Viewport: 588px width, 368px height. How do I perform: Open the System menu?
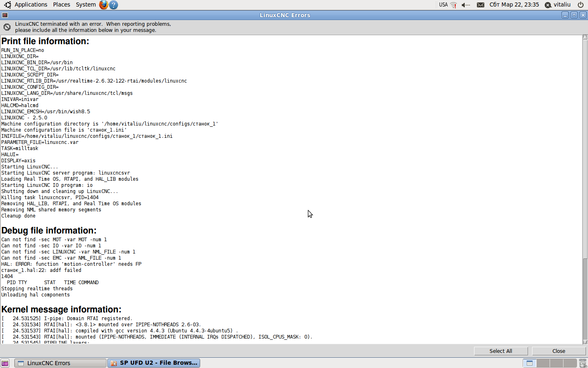coord(86,4)
